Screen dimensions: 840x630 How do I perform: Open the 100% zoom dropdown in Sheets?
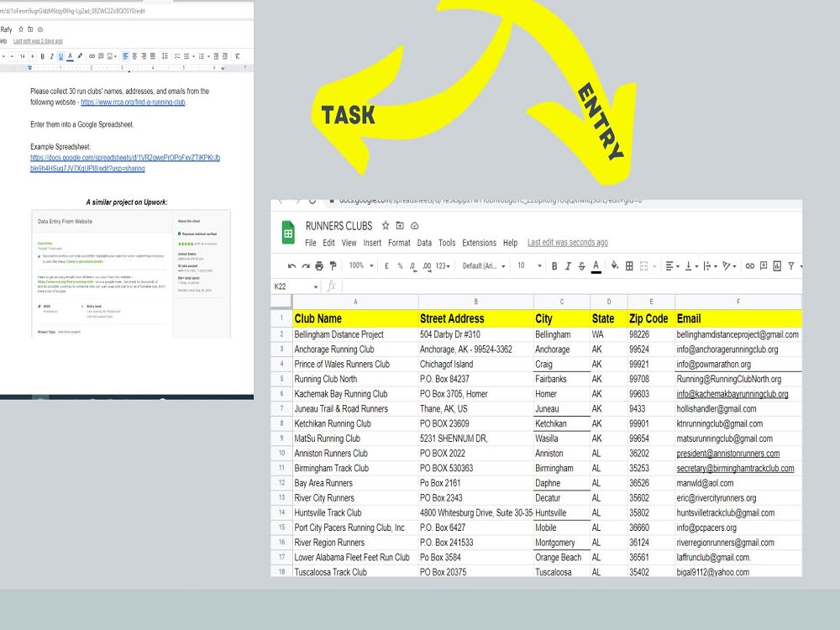361,265
